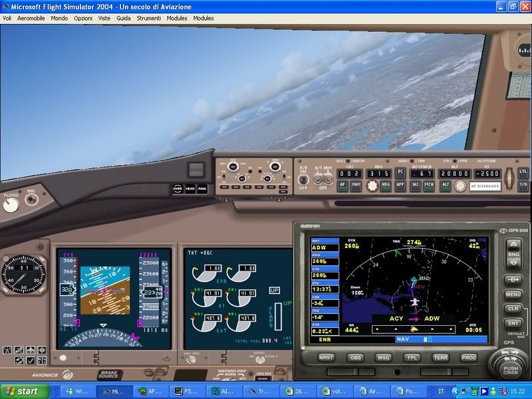
Task: Turn the EICAS selector knob
Action: [x=260, y=360]
